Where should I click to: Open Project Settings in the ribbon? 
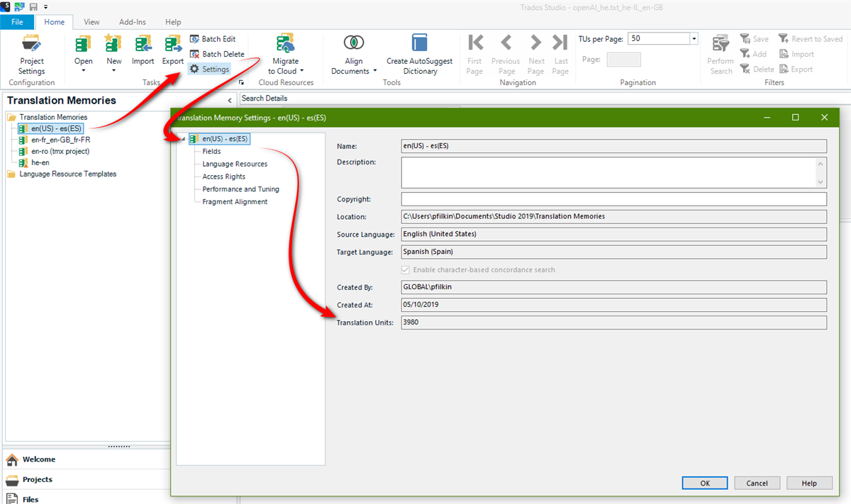[31, 55]
